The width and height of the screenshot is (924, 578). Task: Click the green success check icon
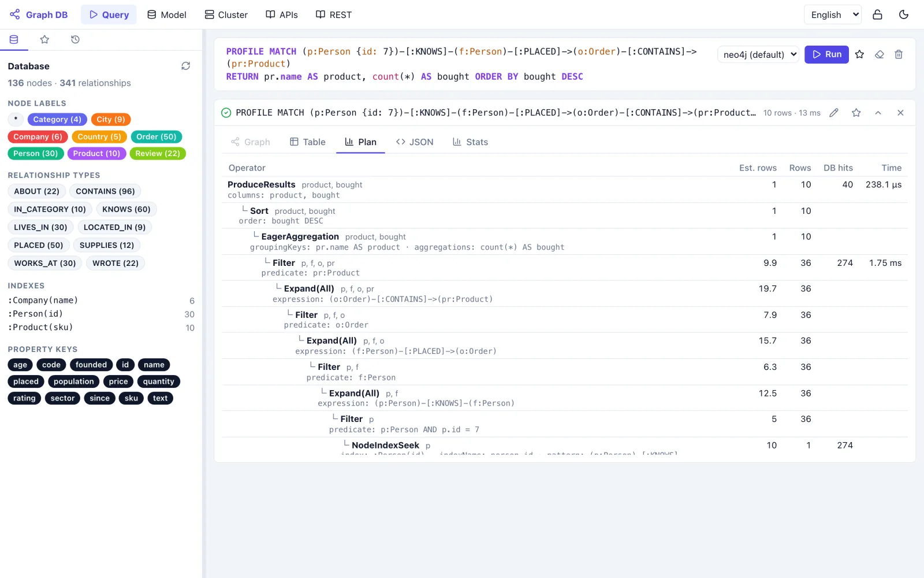click(226, 113)
